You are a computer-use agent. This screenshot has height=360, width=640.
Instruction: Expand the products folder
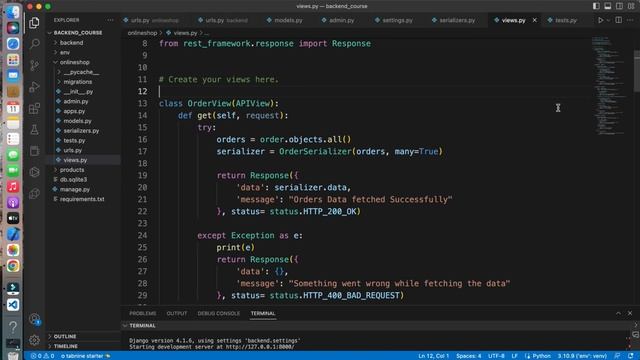(x=72, y=170)
